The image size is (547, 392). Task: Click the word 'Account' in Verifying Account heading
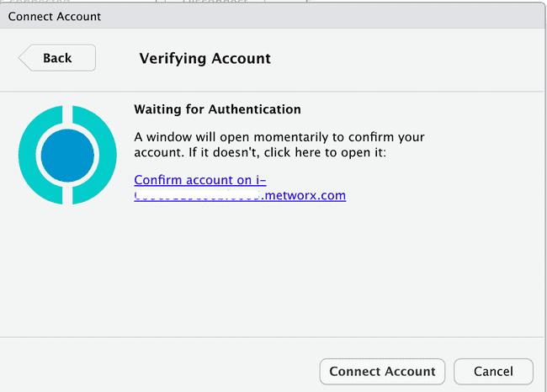241,58
